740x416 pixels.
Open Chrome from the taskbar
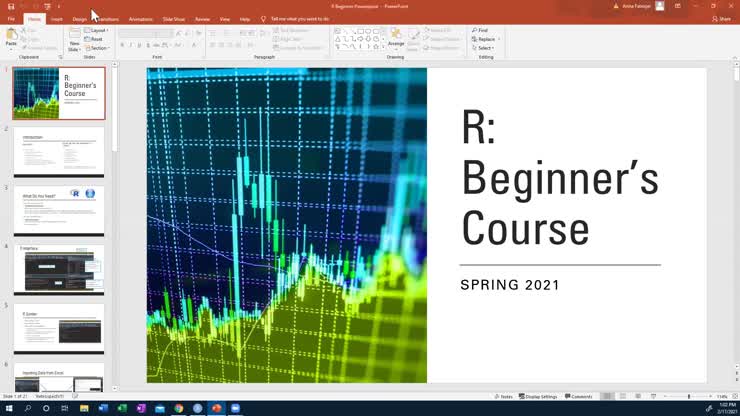(x=178, y=408)
